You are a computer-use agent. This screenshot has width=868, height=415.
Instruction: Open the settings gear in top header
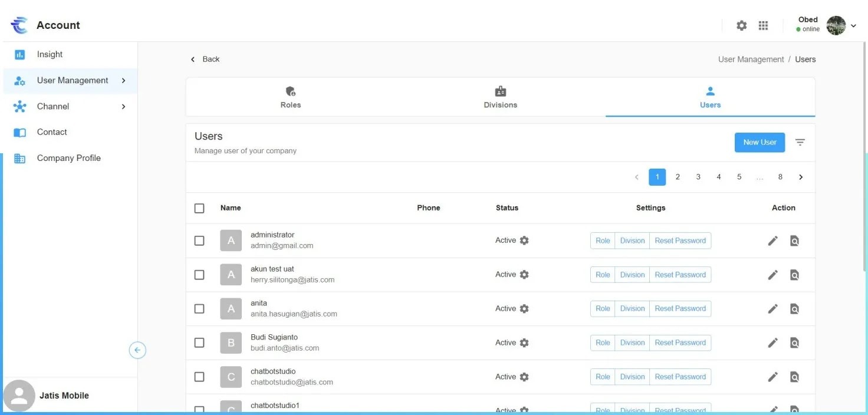coord(741,25)
